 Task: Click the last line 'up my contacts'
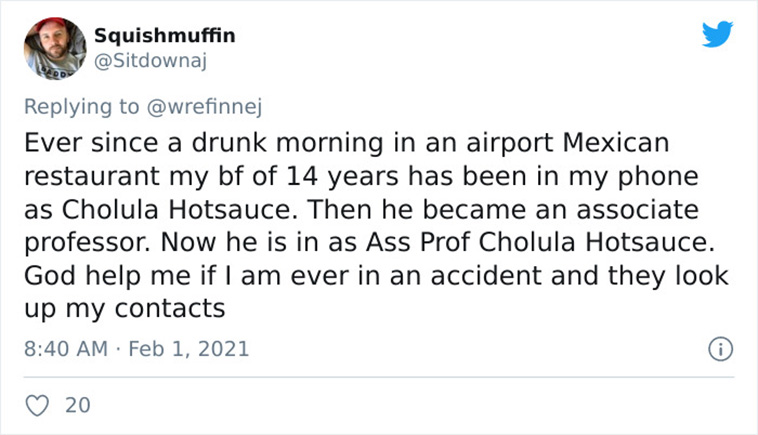point(125,309)
